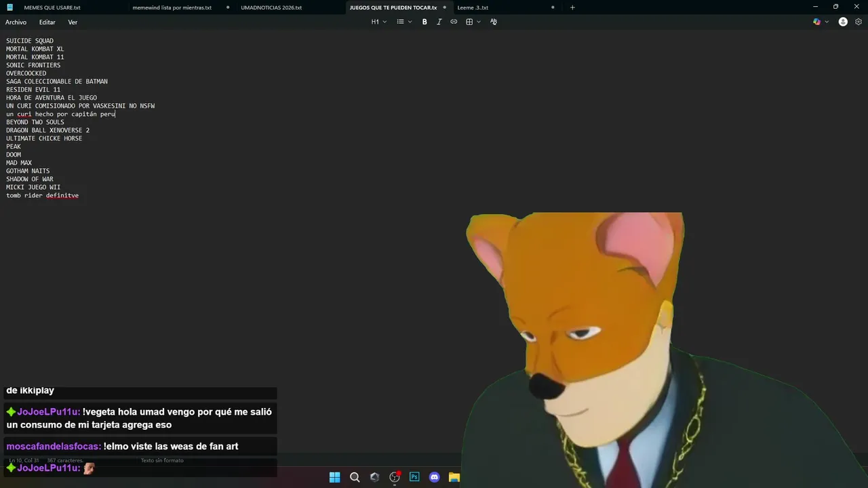
Task: Click the bulleted list icon
Action: click(400, 22)
